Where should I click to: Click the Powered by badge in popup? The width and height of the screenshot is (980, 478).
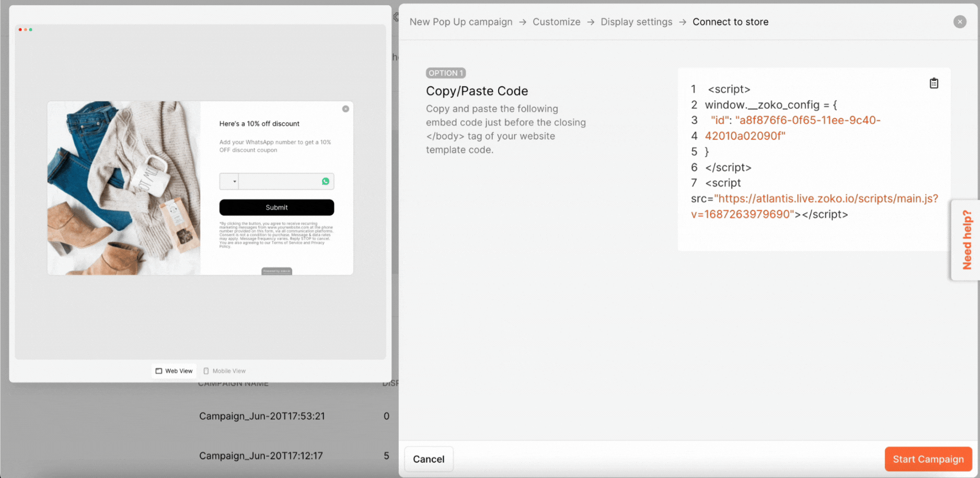coord(276,271)
